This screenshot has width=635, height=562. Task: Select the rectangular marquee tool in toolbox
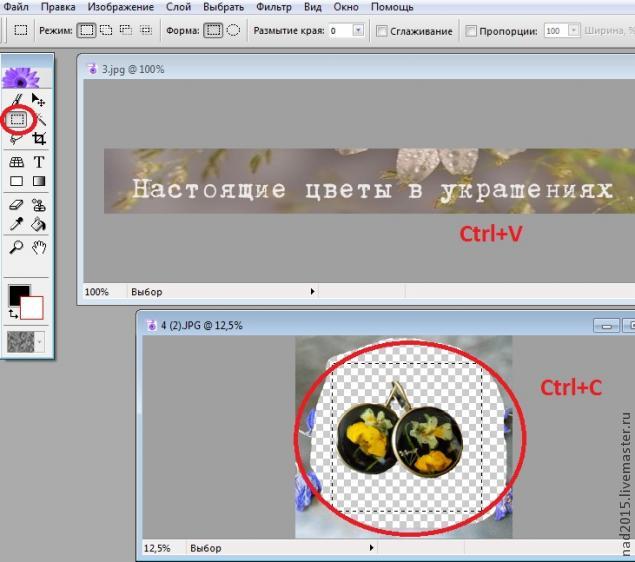click(17, 120)
